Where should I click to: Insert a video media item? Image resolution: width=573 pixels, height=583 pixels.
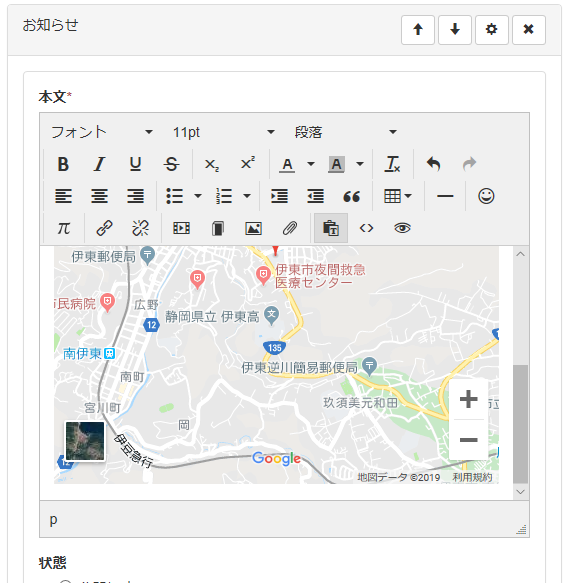[x=181, y=228]
